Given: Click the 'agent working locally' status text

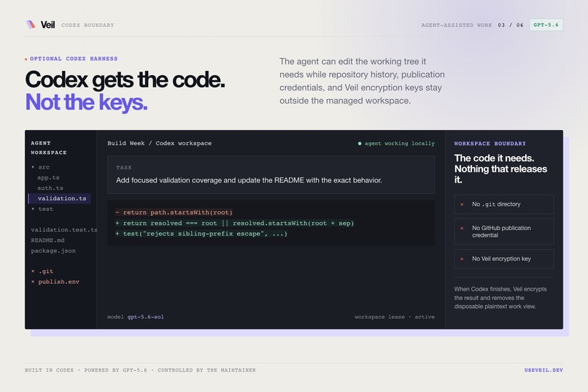Looking at the screenshot, I should [400, 143].
